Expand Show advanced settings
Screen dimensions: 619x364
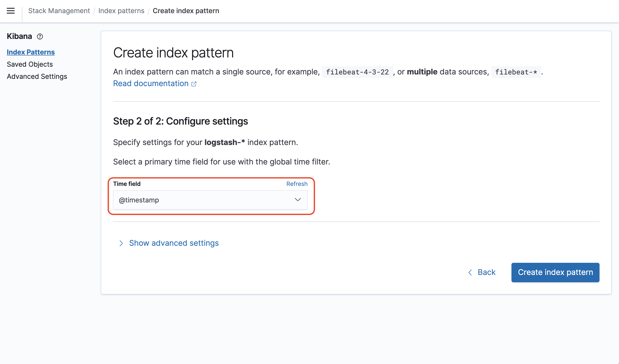174,243
